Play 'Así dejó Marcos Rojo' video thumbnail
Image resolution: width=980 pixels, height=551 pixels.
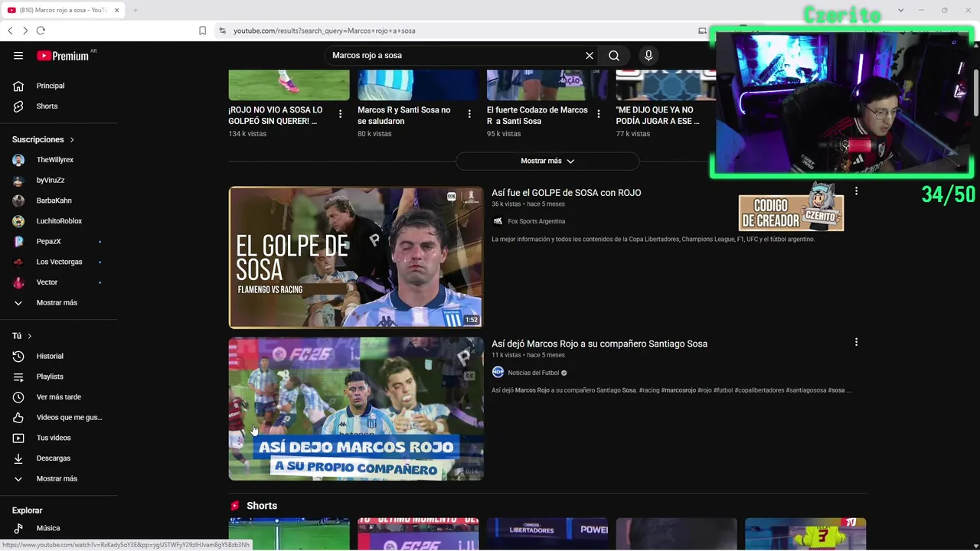pyautogui.click(x=356, y=409)
